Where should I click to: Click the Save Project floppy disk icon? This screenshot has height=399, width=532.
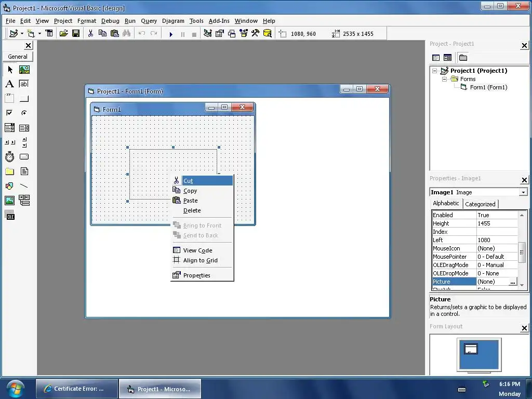point(76,33)
